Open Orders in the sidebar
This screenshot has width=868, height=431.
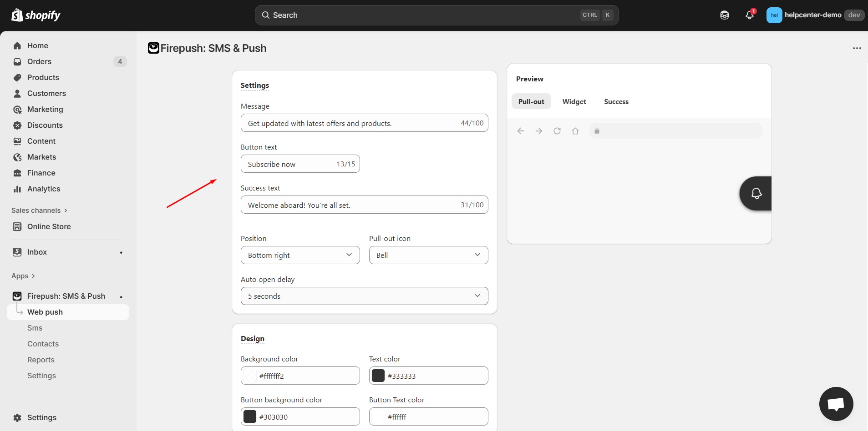(39, 61)
